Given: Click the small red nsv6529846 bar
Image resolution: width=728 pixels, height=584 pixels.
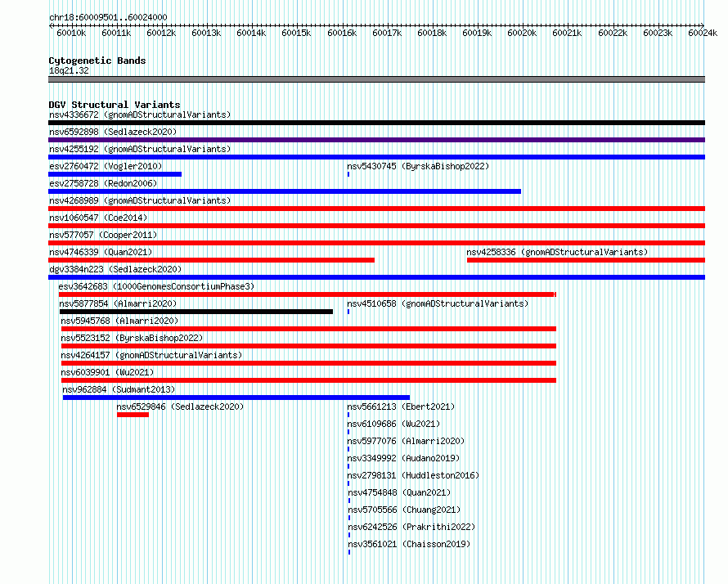Looking at the screenshot, I should (133, 415).
